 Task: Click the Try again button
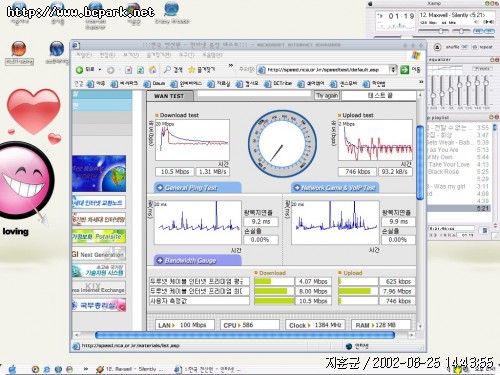coord(327,96)
